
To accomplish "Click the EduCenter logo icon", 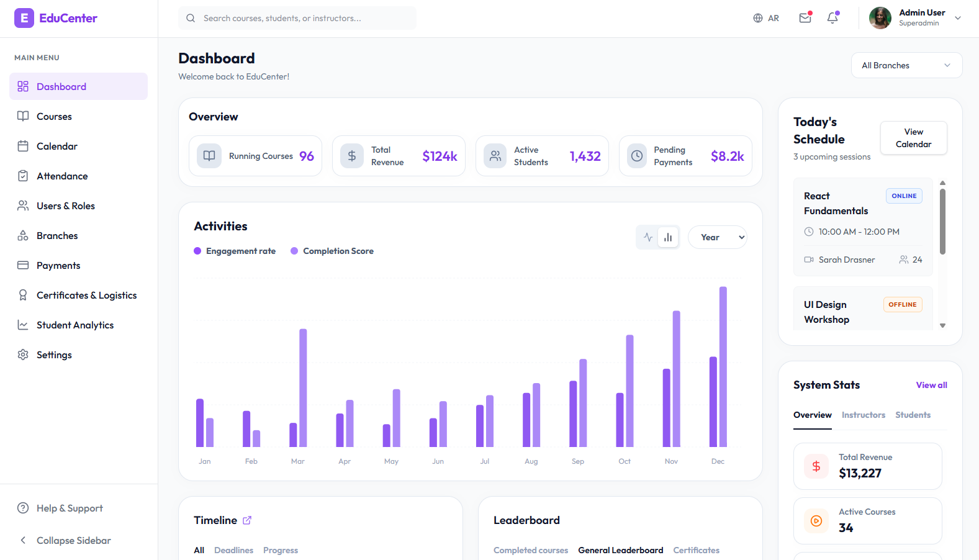I will pyautogui.click(x=24, y=18).
